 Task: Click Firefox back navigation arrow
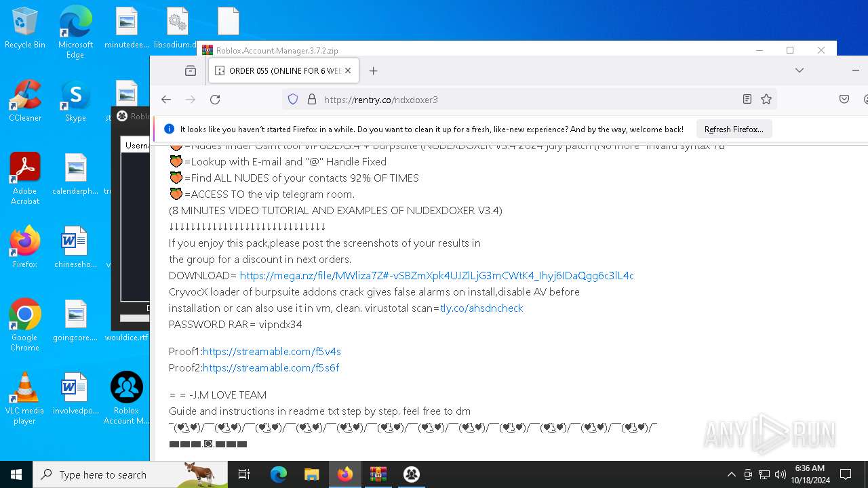[166, 100]
